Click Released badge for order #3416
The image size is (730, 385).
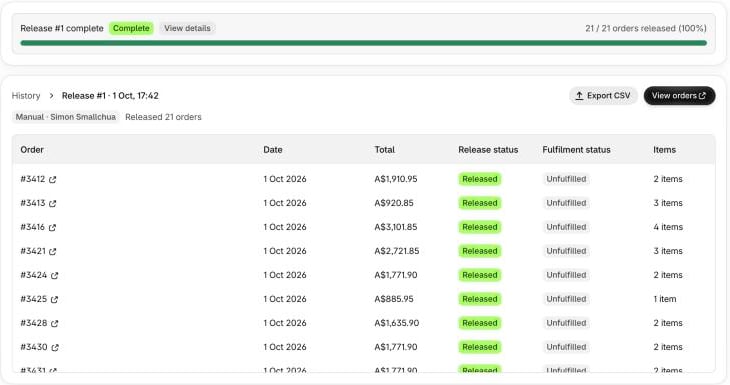pos(480,227)
